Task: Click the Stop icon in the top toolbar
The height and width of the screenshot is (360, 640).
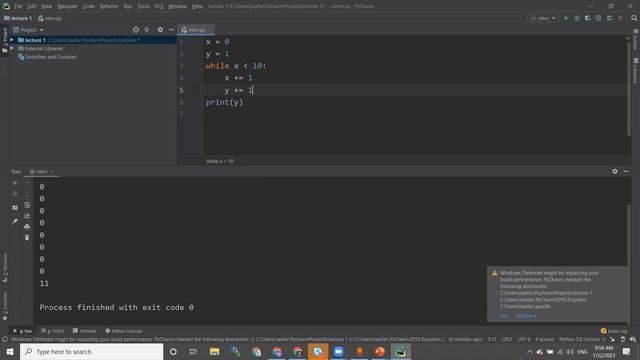Action: click(x=620, y=18)
